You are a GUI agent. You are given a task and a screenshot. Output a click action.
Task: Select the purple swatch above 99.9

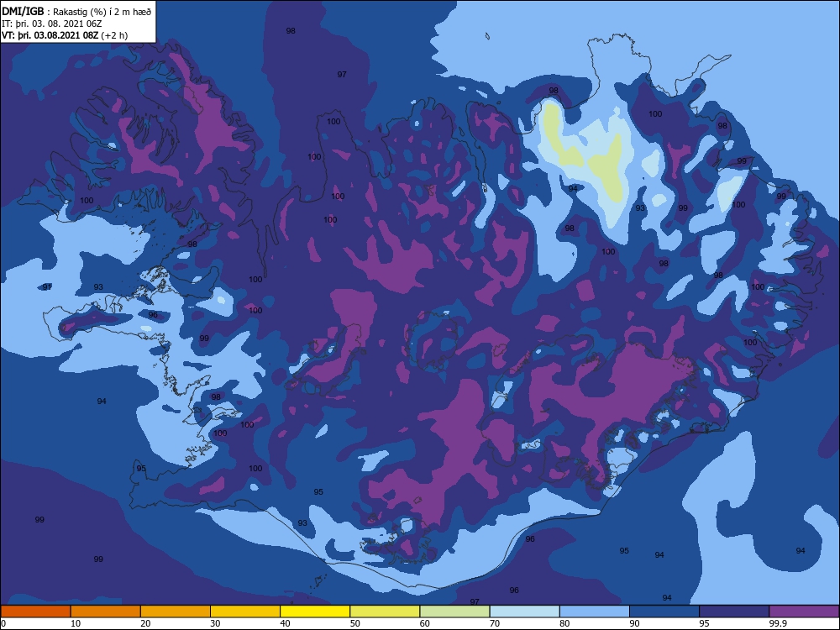tap(804, 612)
